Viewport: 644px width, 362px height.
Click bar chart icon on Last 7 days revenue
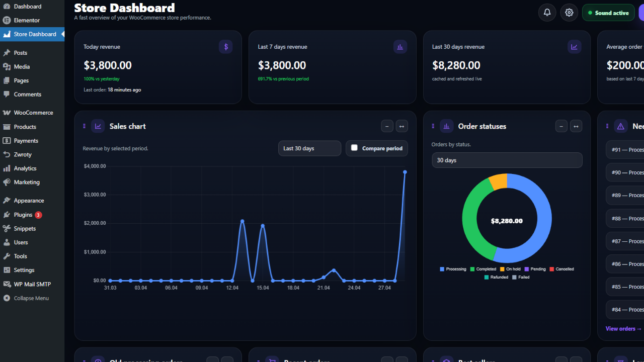[400, 47]
